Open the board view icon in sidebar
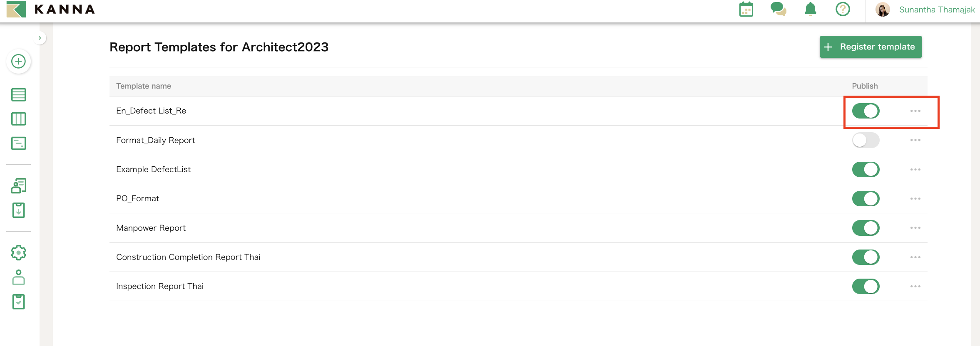 coord(18,119)
